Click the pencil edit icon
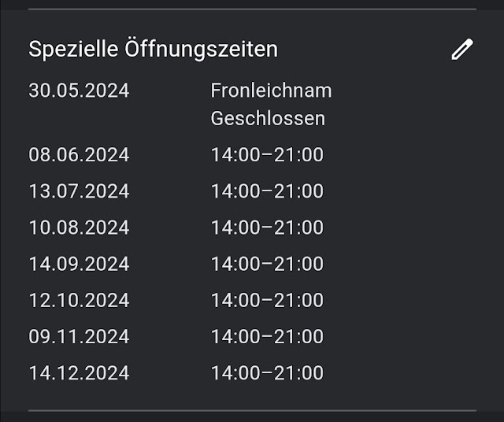Screen dimensions: 504x422 [x=462, y=49]
